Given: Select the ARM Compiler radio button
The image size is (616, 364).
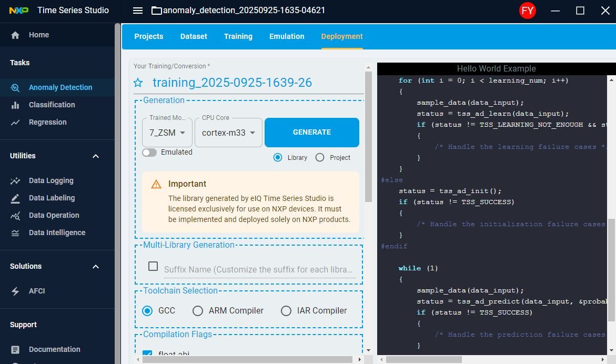Looking at the screenshot, I should tap(198, 311).
